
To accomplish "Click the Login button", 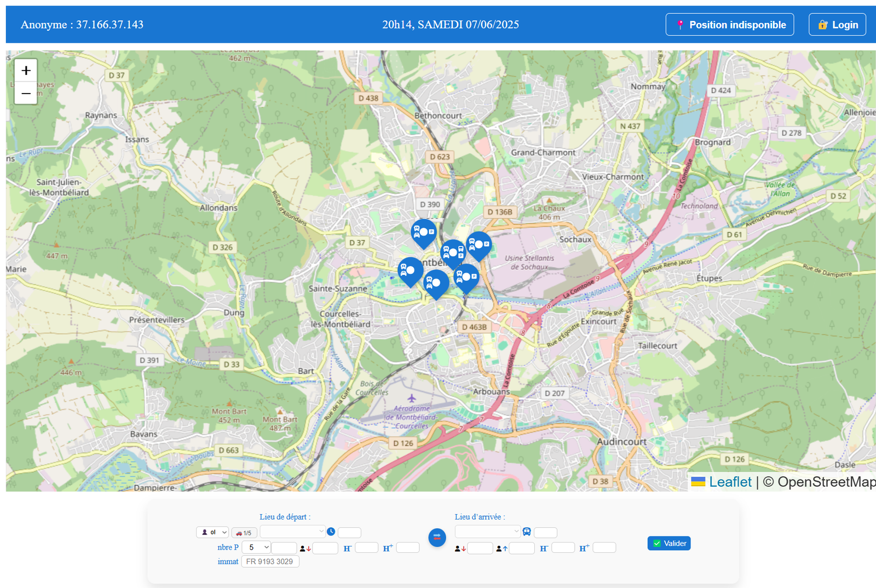I will coord(838,25).
